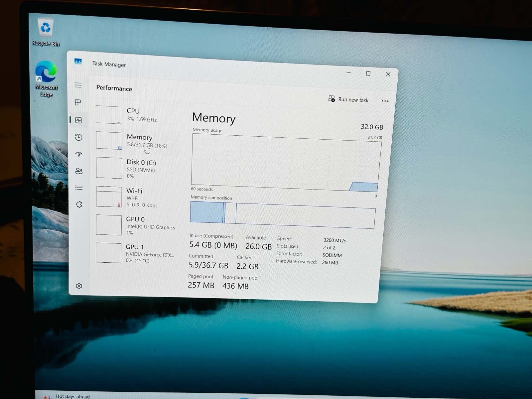This screenshot has height=399, width=532.
Task: Click the Form factor value SODIMM
Action: [332, 255]
